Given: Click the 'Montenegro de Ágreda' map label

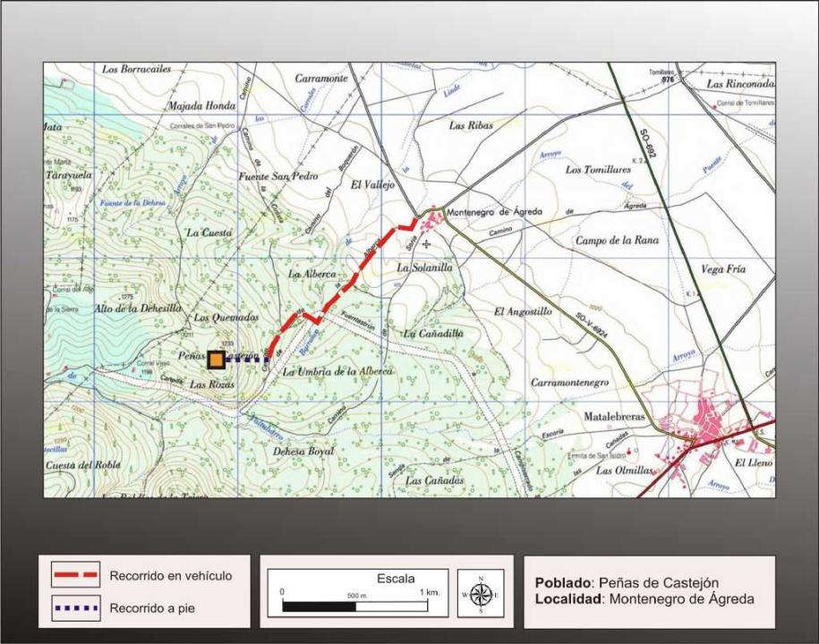Looking at the screenshot, I should [495, 211].
